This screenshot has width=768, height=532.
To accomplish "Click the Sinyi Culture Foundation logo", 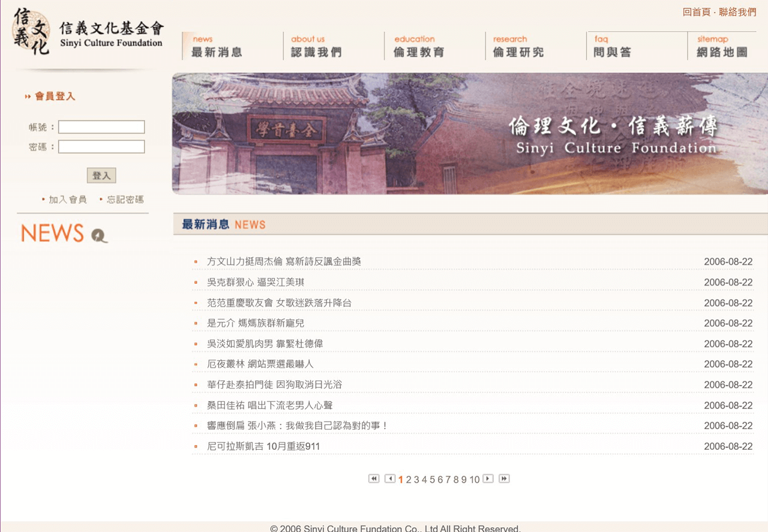I will coord(88,31).
